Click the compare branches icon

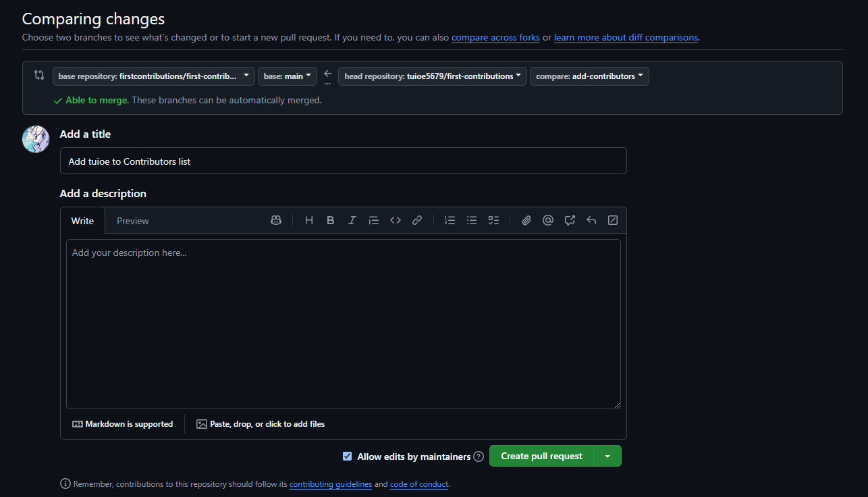[39, 76]
